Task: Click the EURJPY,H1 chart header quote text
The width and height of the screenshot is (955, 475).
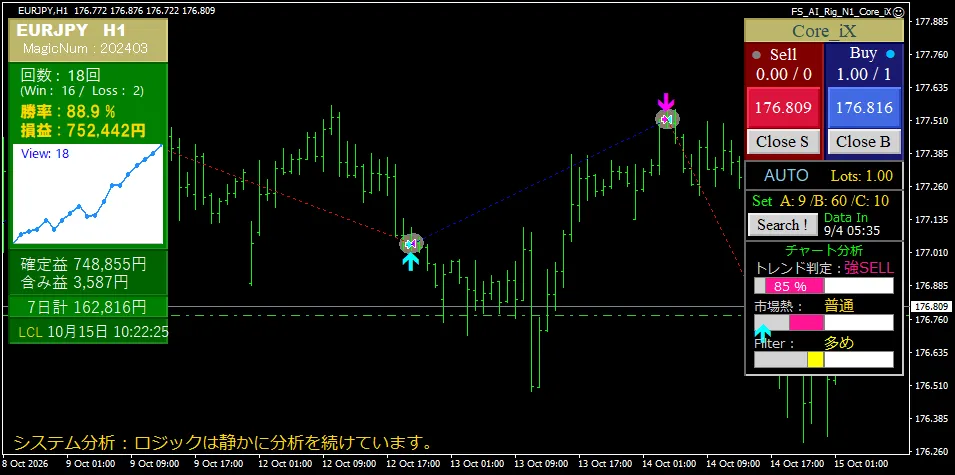Action: (x=116, y=10)
